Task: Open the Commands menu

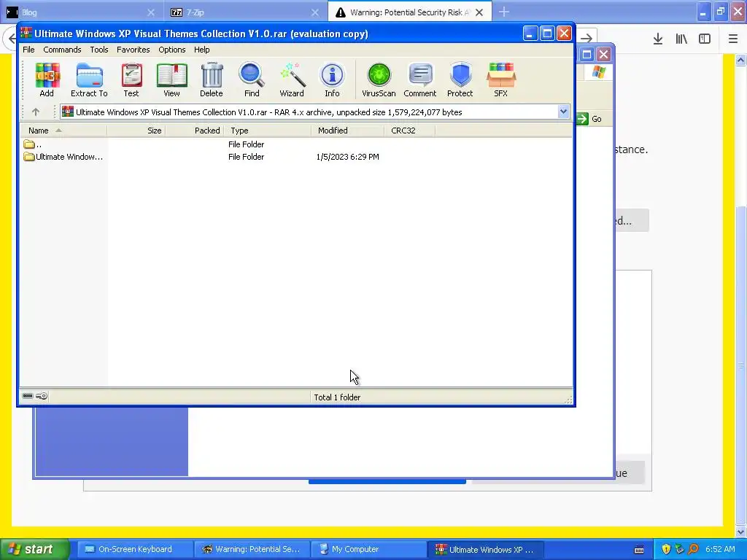Action: point(62,50)
